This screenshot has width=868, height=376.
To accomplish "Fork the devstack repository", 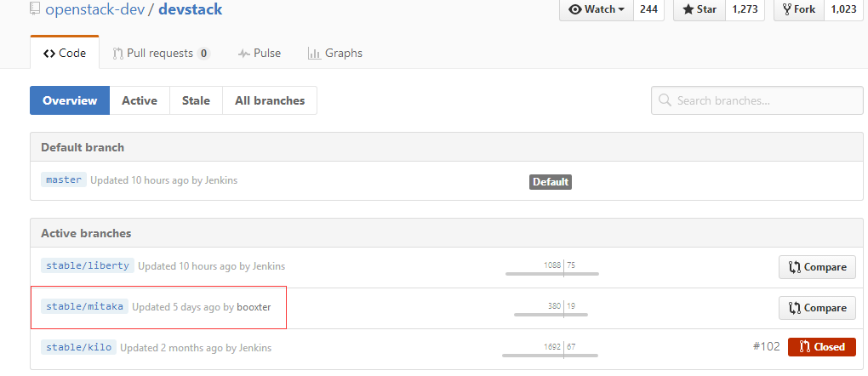I will (798, 9).
